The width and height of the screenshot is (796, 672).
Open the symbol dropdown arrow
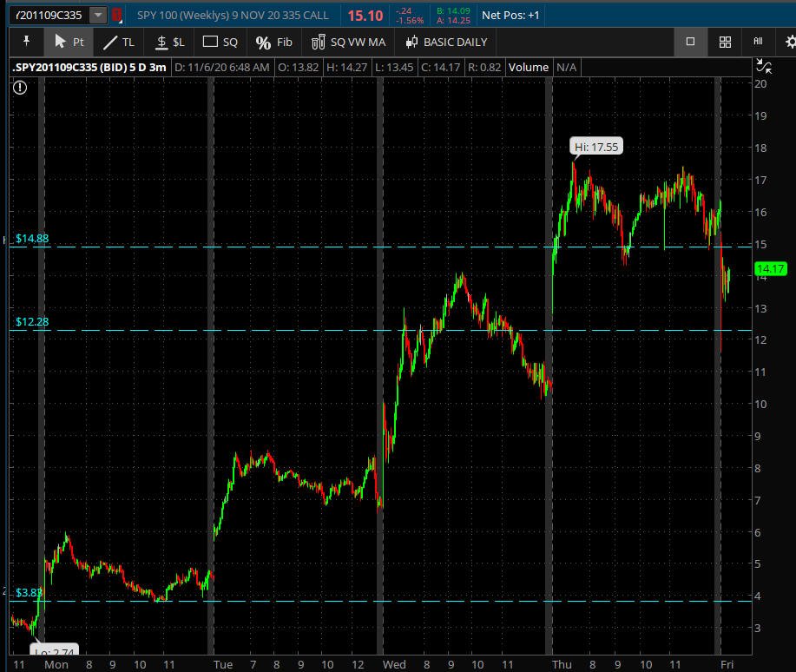coord(97,15)
